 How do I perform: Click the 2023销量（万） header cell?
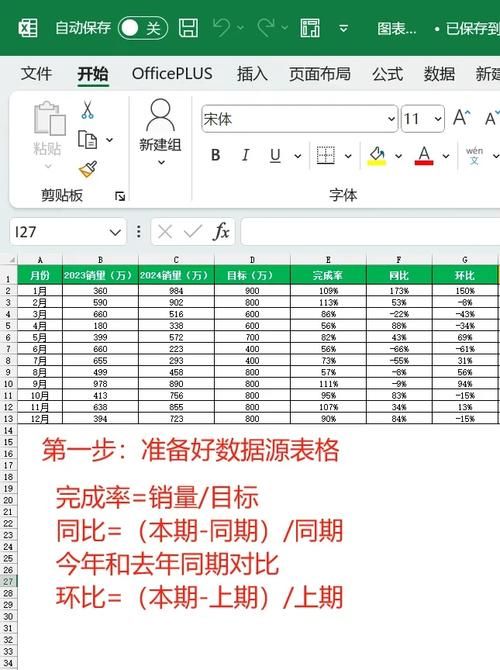click(x=100, y=275)
